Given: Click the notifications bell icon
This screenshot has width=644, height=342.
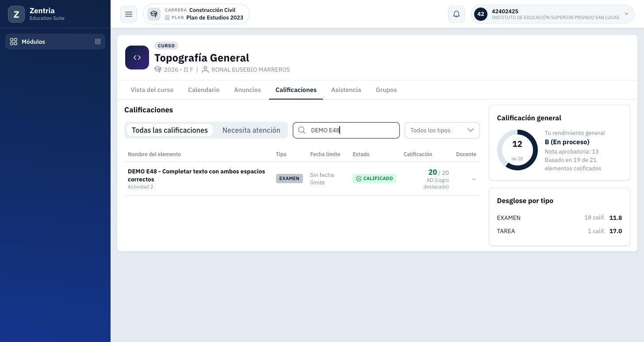Looking at the screenshot, I should coord(456,14).
